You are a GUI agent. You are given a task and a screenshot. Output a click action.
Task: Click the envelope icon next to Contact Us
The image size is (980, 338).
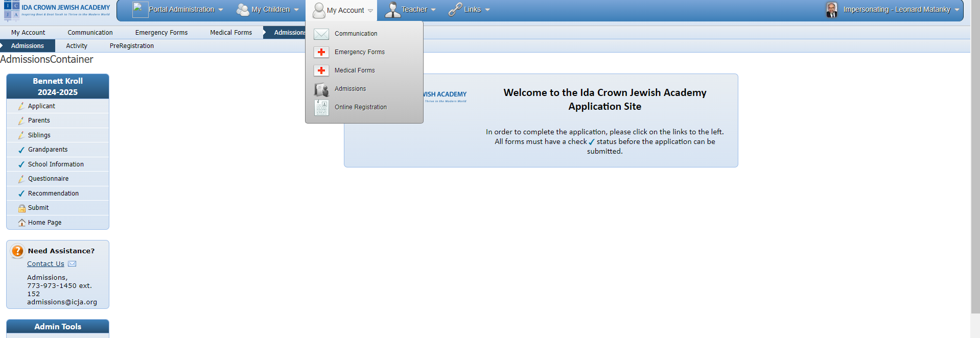point(72,264)
